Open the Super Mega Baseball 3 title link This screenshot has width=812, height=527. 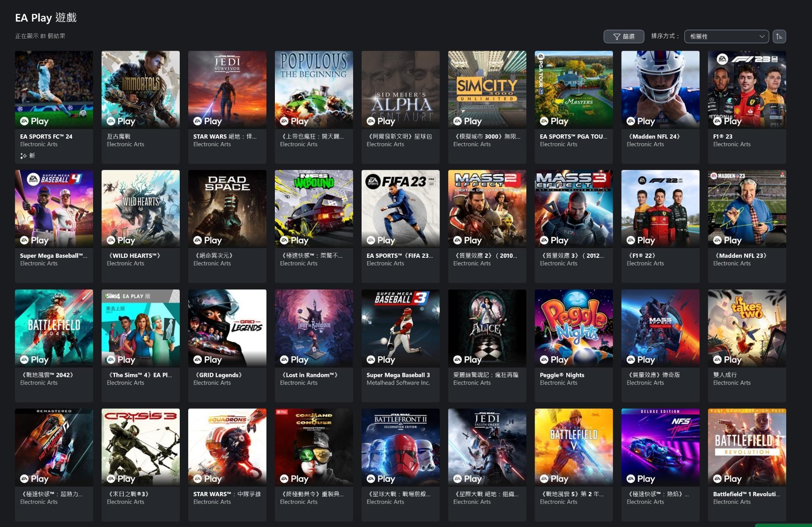click(x=398, y=375)
